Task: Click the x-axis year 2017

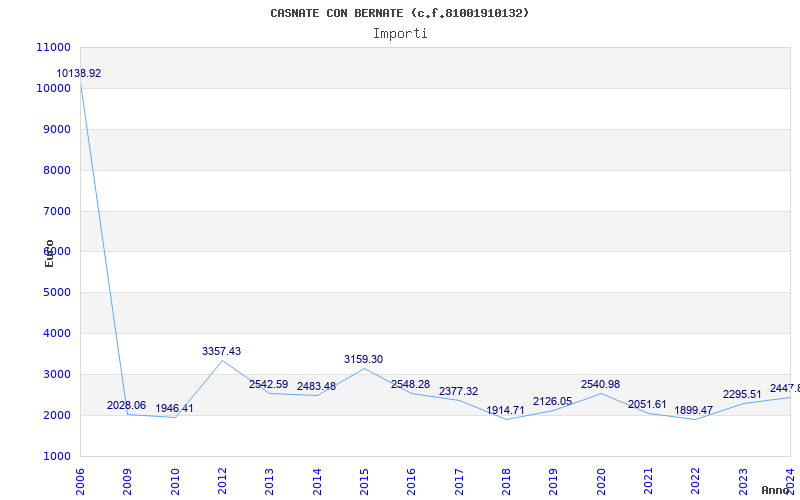Action: (x=459, y=482)
